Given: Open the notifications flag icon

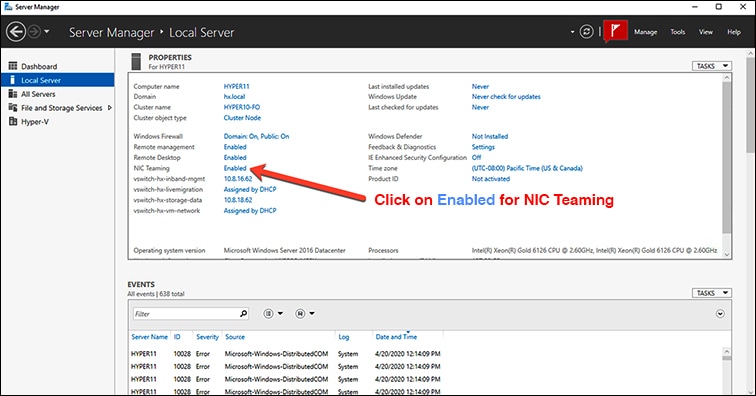Looking at the screenshot, I should tap(615, 31).
